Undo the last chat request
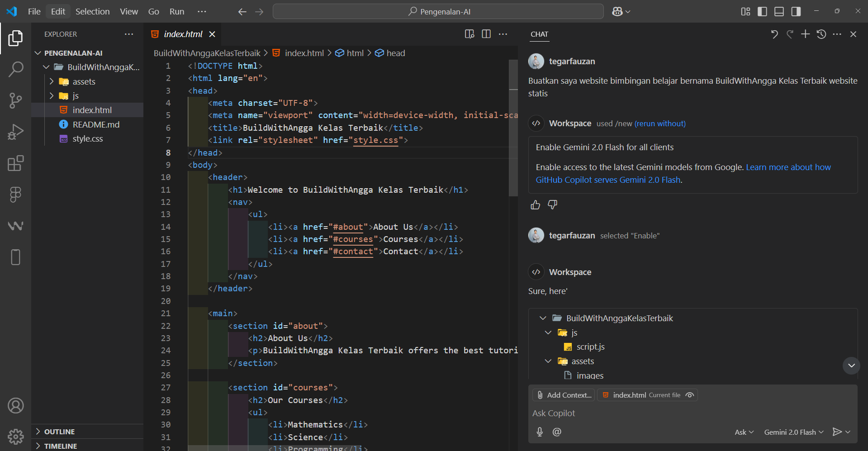The width and height of the screenshot is (868, 451). coord(774,34)
